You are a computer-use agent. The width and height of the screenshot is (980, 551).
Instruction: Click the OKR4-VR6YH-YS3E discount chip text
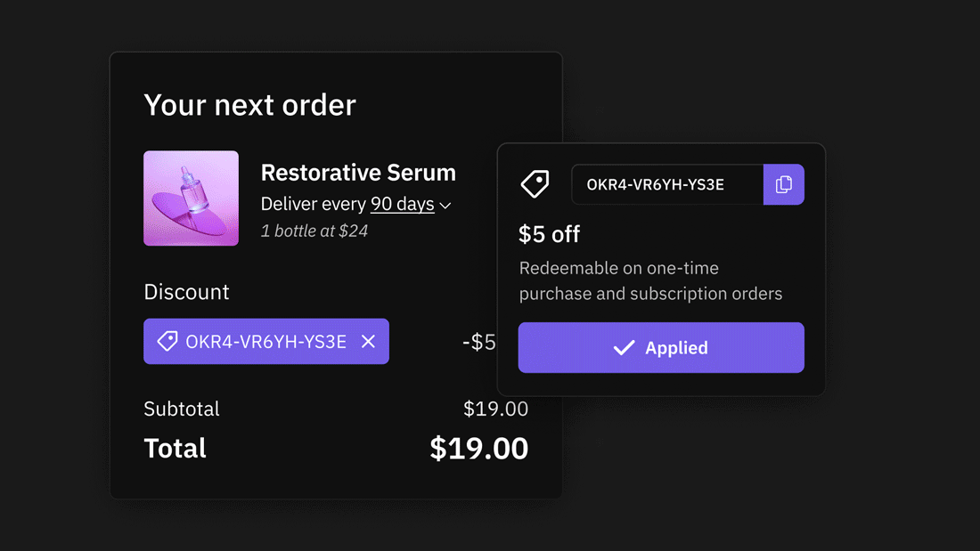pos(265,342)
